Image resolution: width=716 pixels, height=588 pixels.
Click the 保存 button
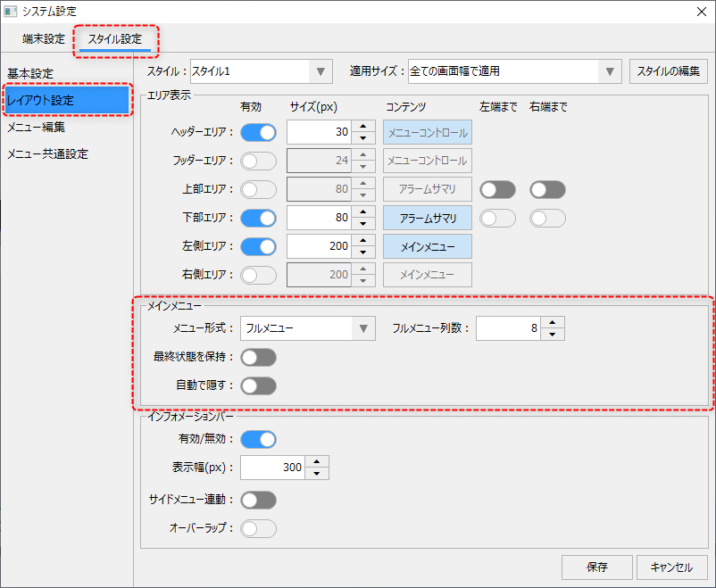[x=597, y=567]
